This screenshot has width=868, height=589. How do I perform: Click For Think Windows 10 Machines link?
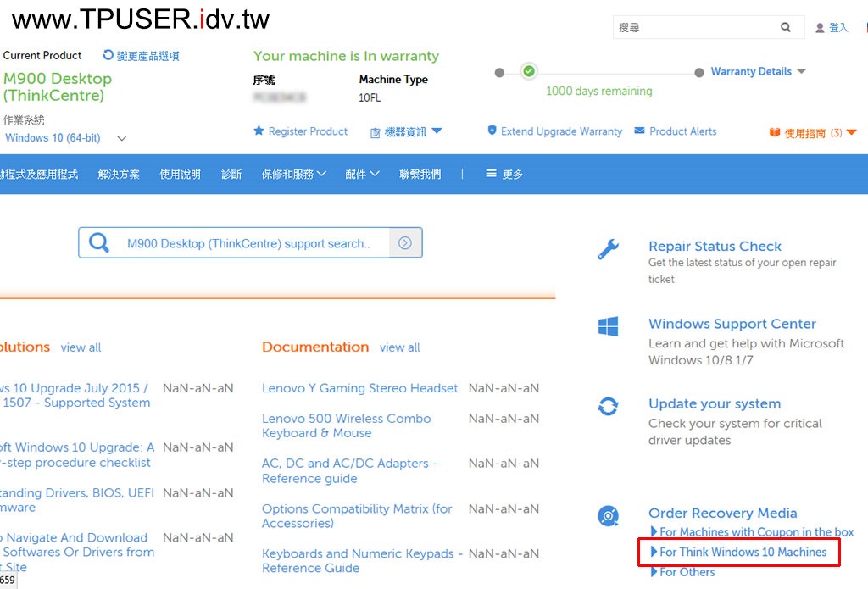pos(743,553)
